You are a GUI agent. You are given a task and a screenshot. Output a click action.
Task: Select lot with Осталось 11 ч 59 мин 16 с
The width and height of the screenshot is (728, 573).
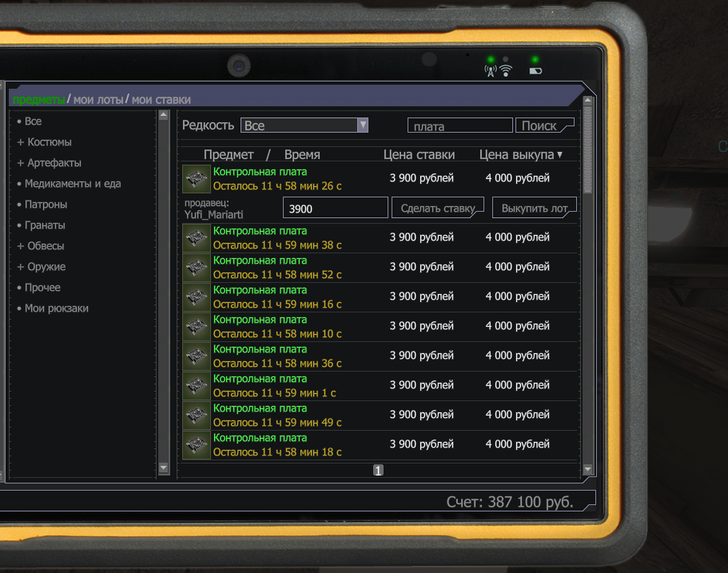tap(380, 297)
